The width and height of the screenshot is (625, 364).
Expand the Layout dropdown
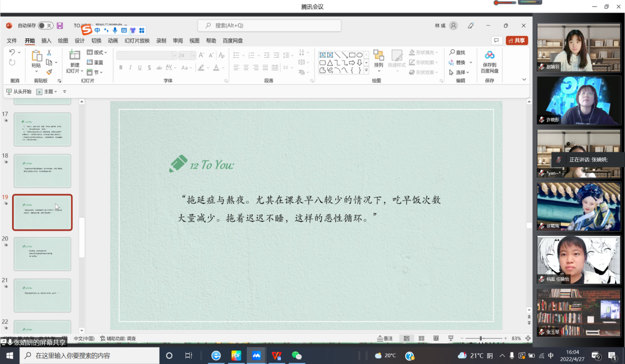click(97, 53)
